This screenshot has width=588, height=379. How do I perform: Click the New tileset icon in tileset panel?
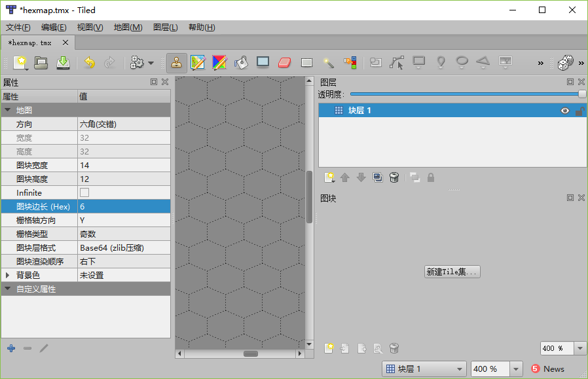pos(329,348)
